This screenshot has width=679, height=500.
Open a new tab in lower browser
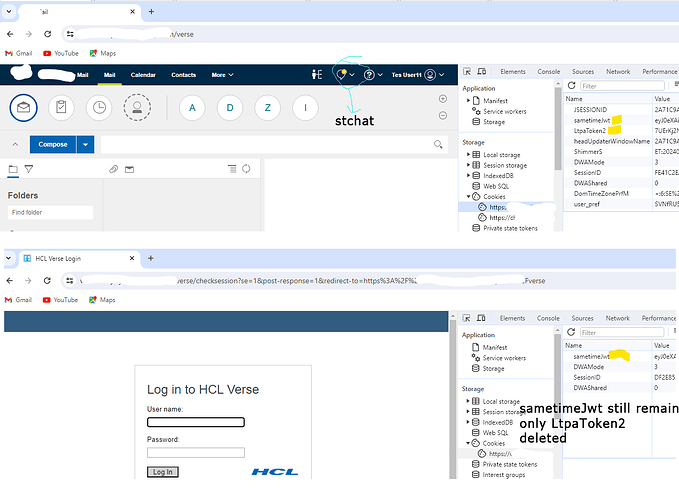coord(151,258)
